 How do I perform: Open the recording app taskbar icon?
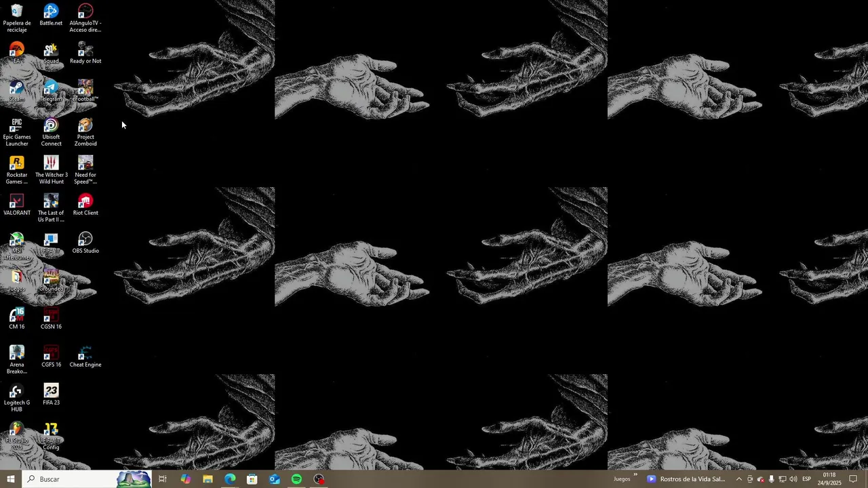pos(319,479)
